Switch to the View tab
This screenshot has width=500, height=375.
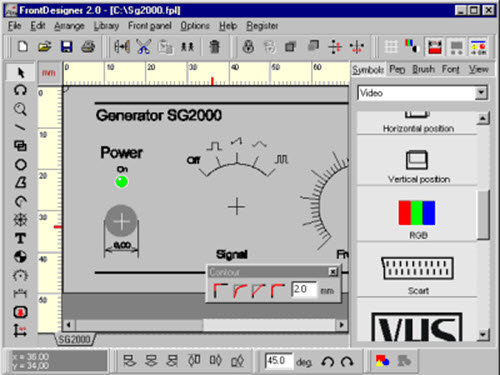(479, 69)
